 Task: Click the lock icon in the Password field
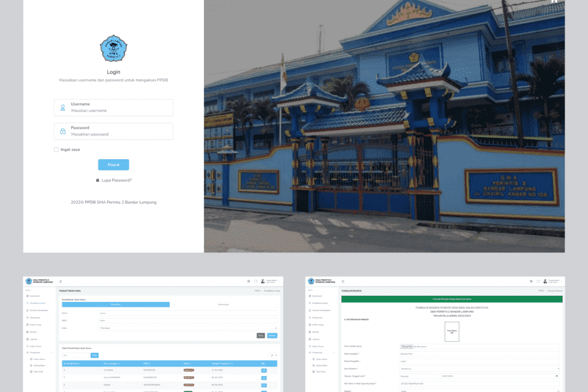62,131
